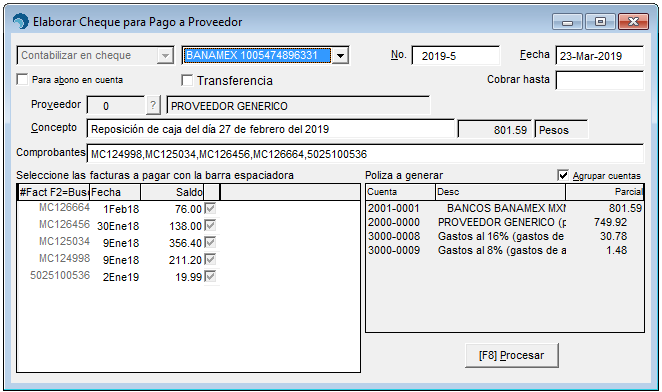
Task: Click the Pesos currency field
Action: coord(561,129)
